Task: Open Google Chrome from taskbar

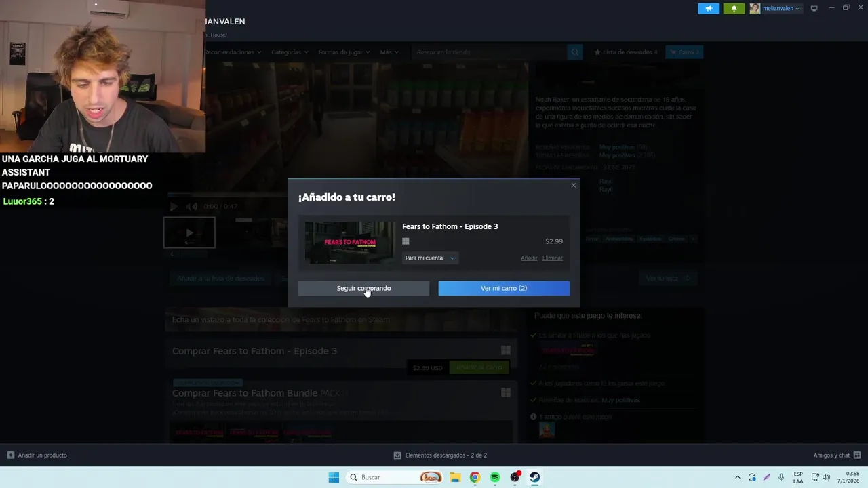Action: click(x=475, y=477)
